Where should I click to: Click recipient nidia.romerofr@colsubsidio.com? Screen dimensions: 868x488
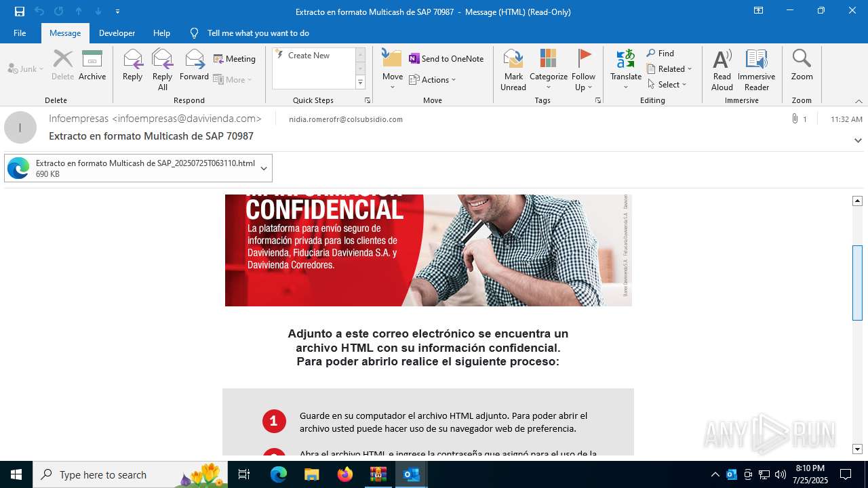[346, 119]
